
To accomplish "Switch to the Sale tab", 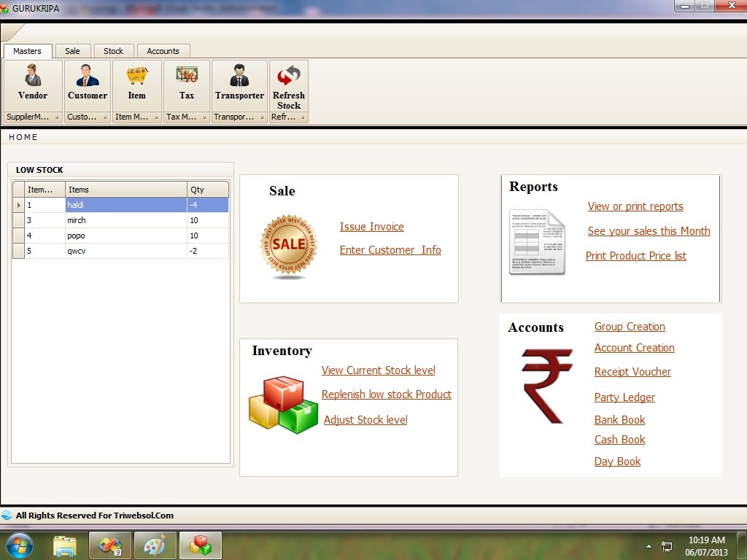I will point(72,50).
